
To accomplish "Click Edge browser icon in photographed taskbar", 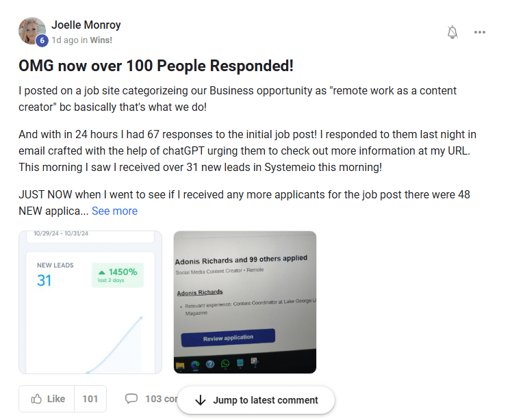I will pyautogui.click(x=195, y=365).
